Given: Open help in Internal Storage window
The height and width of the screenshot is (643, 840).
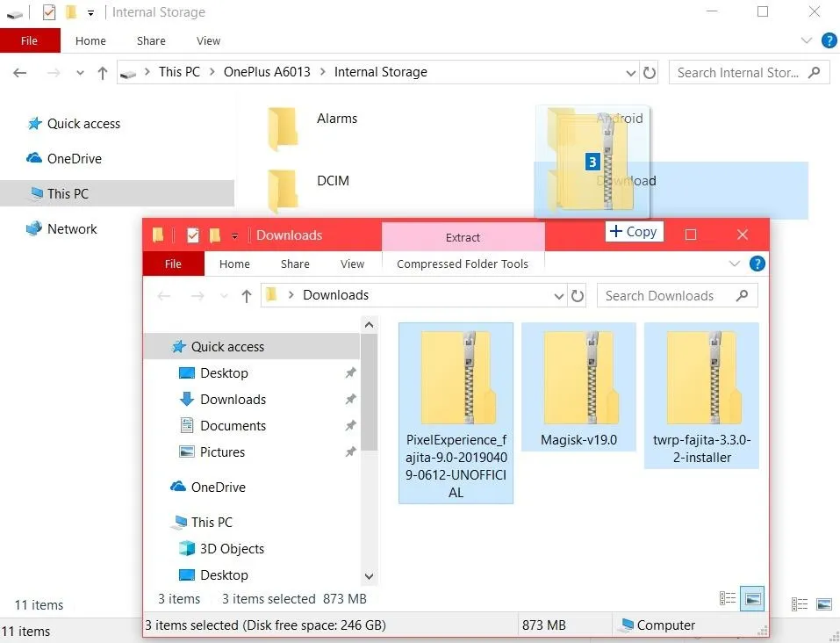Looking at the screenshot, I should [829, 40].
